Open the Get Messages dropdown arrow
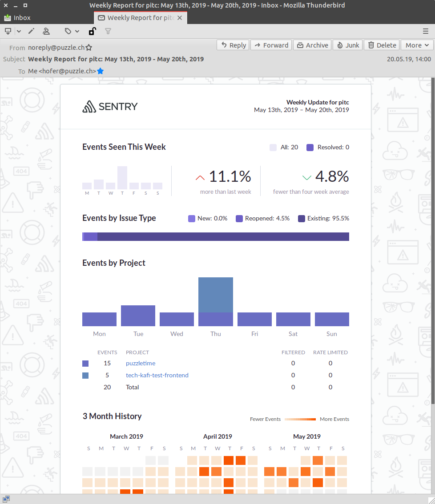Viewport: 435px width, 504px height. coord(19,31)
